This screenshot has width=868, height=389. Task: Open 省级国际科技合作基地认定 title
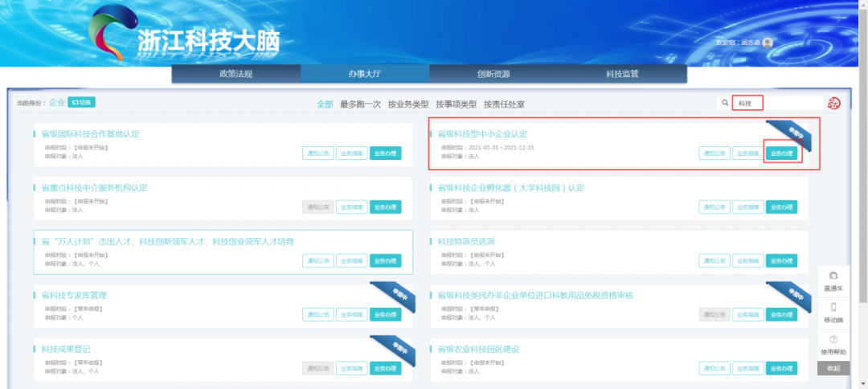pyautogui.click(x=91, y=134)
